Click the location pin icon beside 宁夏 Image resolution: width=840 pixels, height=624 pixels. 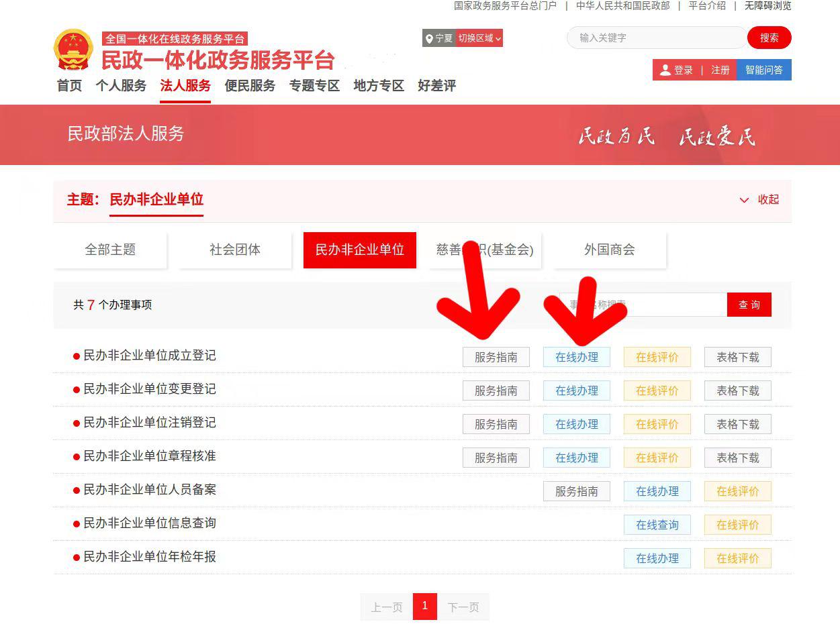[429, 38]
